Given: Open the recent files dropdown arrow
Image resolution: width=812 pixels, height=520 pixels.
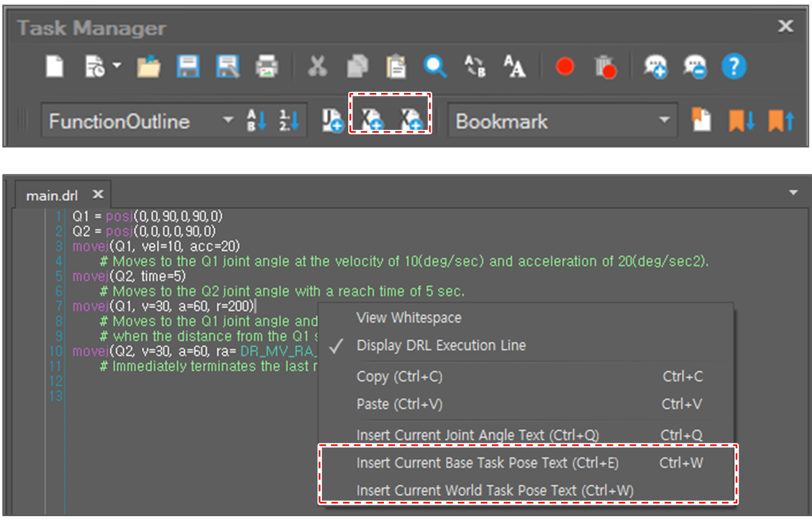Looking at the screenshot, I should 117,65.
